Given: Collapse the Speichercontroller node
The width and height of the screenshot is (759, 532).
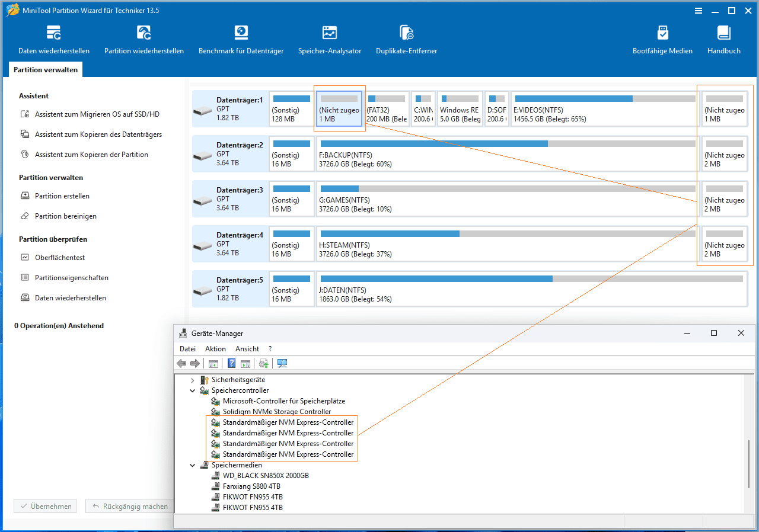Looking at the screenshot, I should 193,390.
